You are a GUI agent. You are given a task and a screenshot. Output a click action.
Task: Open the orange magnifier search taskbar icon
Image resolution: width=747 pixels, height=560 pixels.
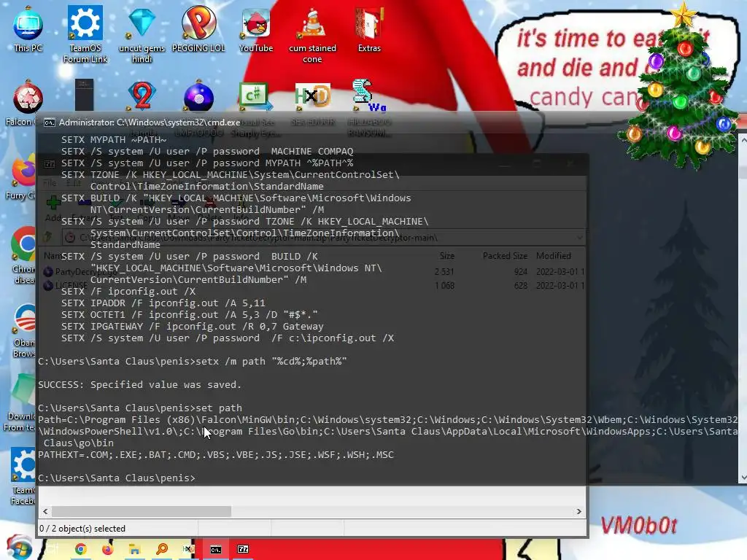pos(162,549)
